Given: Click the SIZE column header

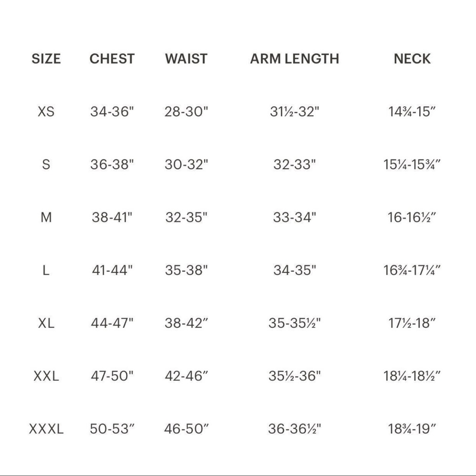Looking at the screenshot, I should point(46,59).
